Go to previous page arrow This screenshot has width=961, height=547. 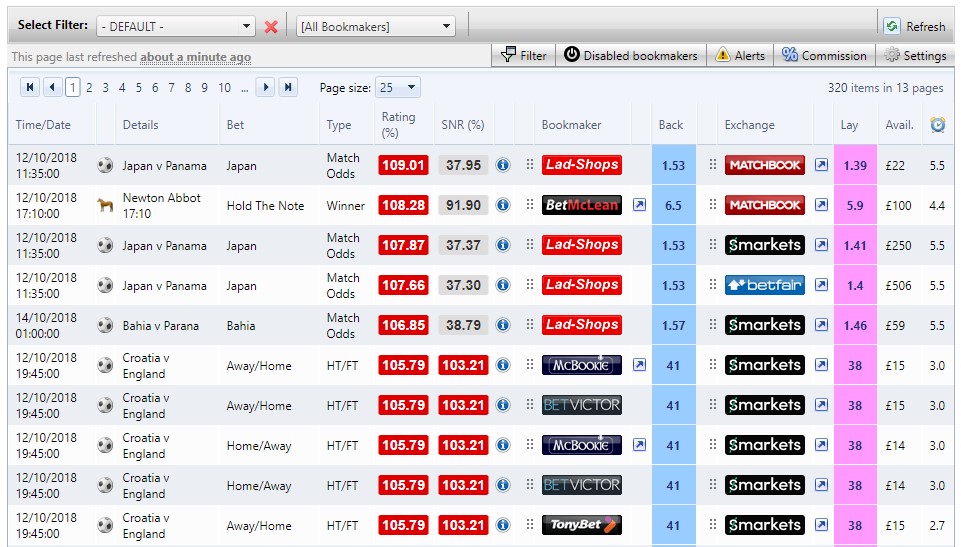pyautogui.click(x=52, y=88)
